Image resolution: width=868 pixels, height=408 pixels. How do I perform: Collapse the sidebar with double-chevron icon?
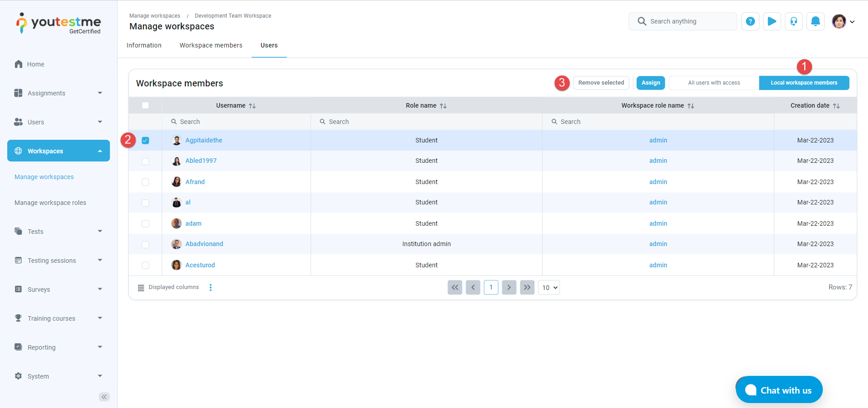(x=104, y=397)
